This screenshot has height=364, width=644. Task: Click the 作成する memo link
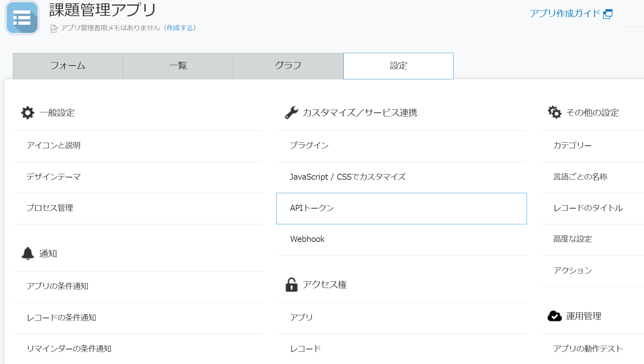[180, 28]
